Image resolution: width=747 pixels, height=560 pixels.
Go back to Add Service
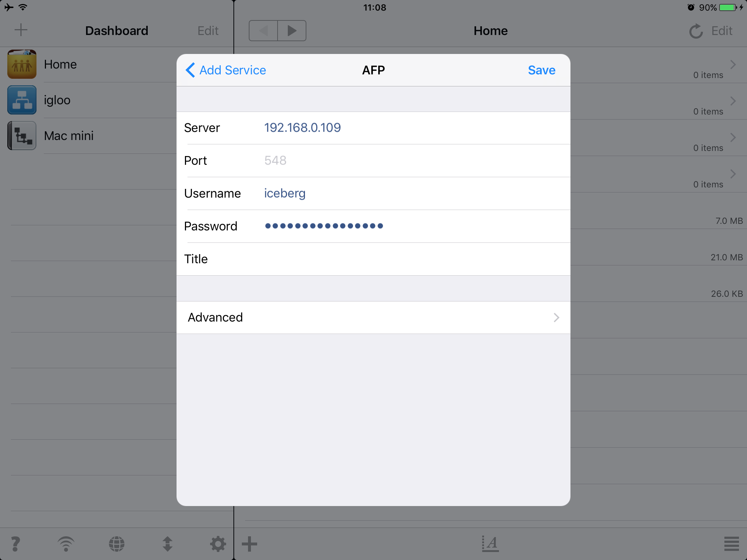226,70
